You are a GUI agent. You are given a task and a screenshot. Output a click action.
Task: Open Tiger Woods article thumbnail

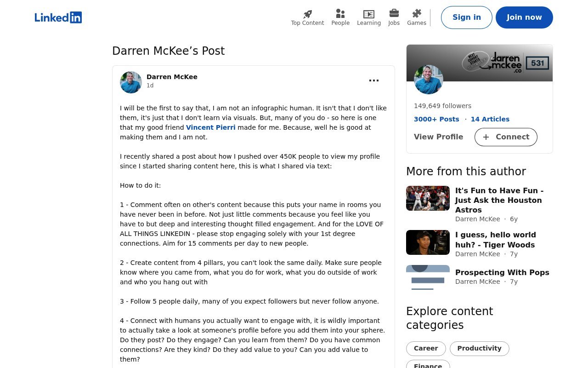[428, 242]
